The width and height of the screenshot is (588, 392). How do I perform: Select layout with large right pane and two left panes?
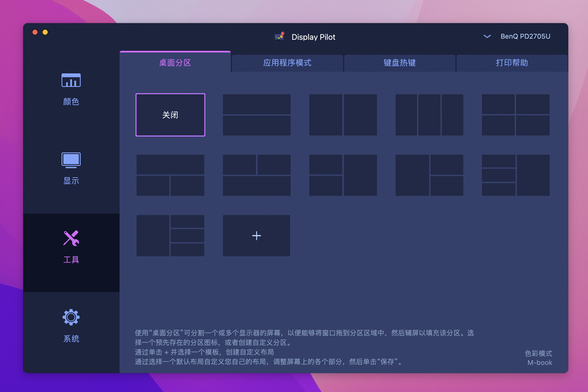pos(343,175)
